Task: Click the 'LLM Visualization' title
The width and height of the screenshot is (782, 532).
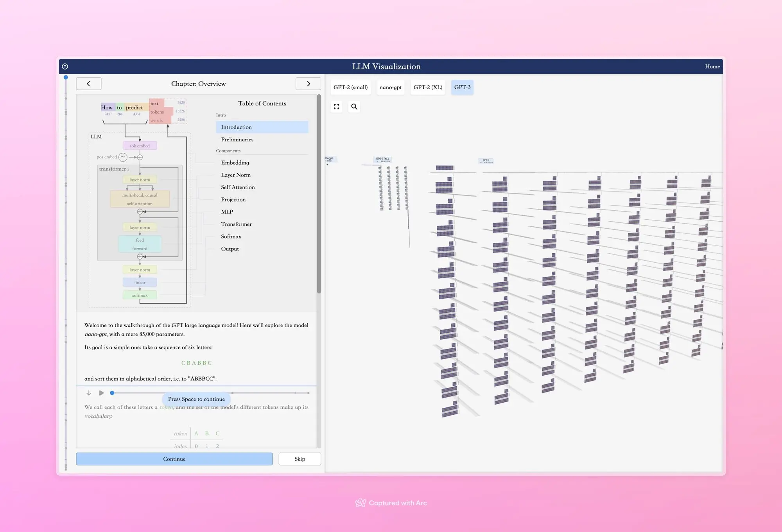Action: coord(386,66)
